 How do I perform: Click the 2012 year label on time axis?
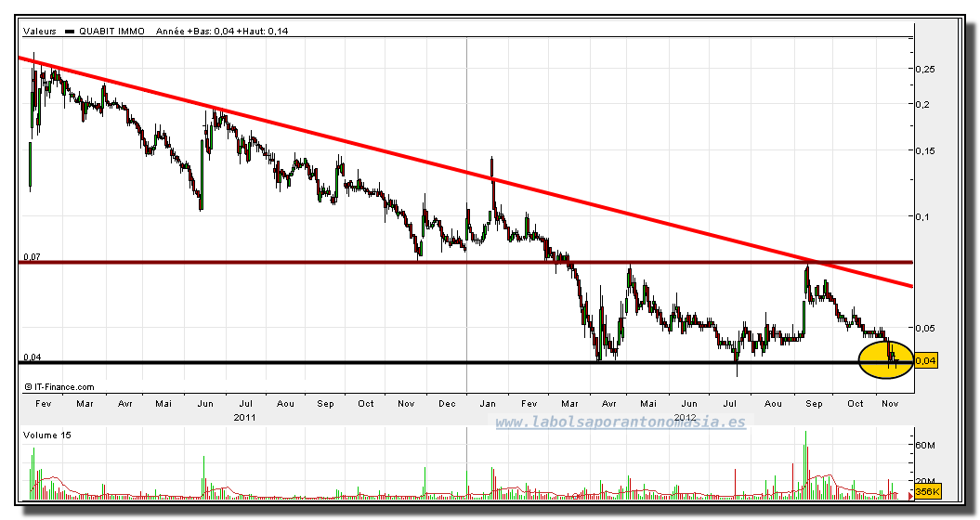point(686,417)
